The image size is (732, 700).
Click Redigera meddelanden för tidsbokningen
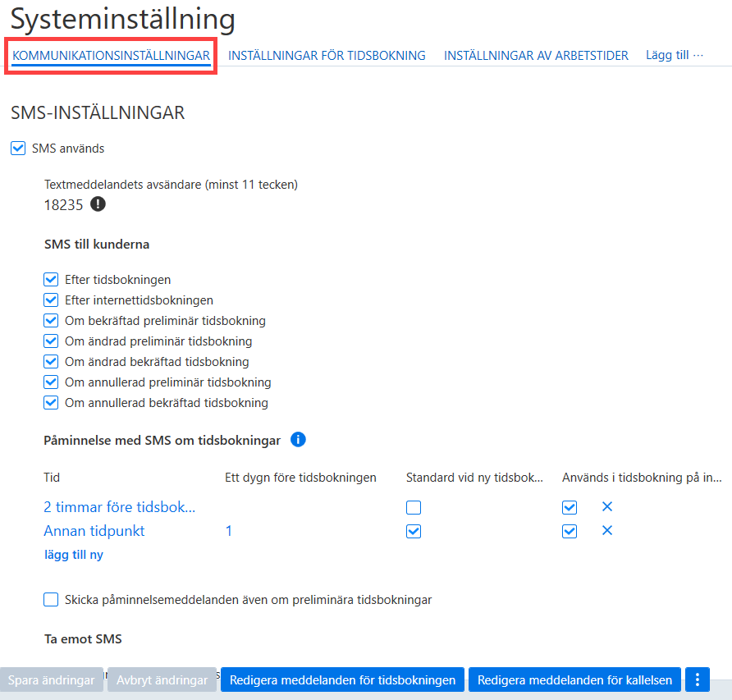(x=342, y=680)
